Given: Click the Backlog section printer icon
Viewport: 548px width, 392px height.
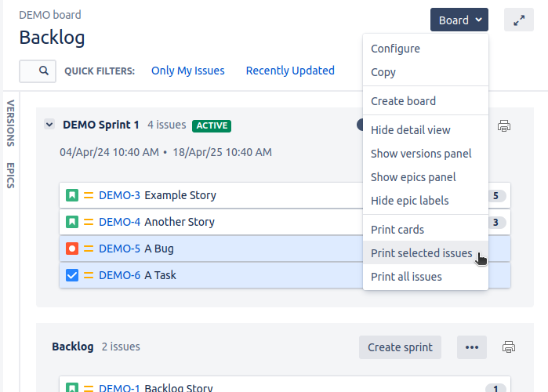Looking at the screenshot, I should 508,347.
